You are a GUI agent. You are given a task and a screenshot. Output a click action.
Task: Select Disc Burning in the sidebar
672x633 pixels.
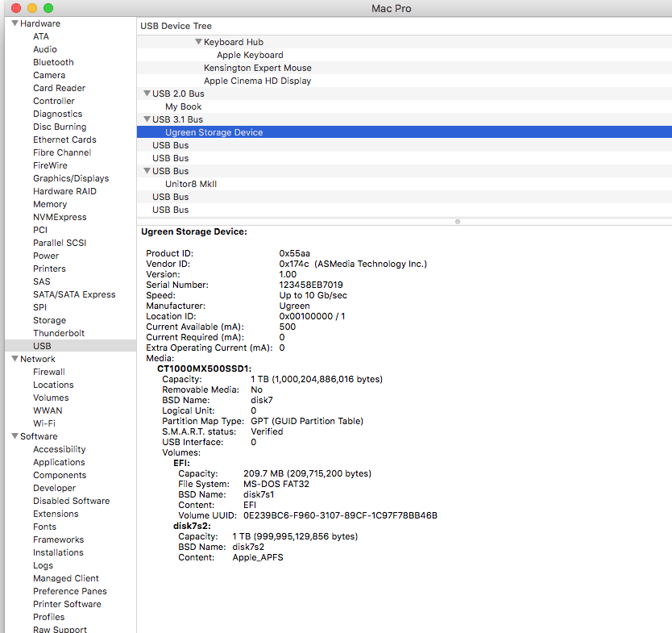[60, 127]
